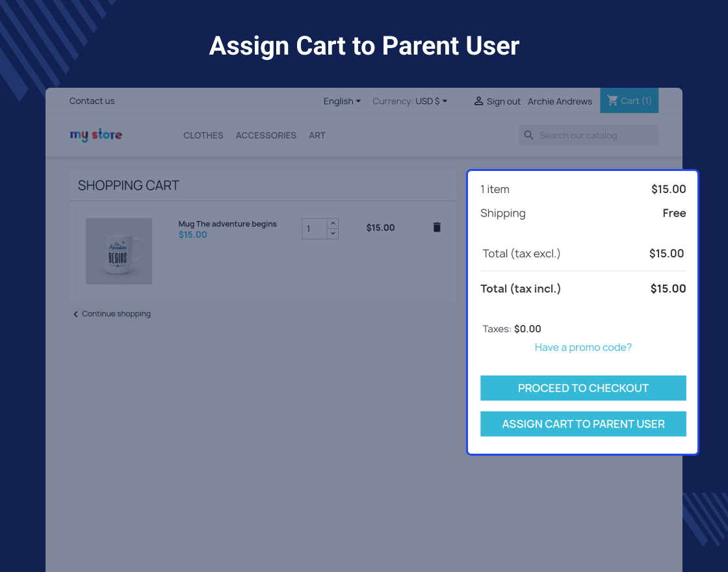
Task: Delete the mug with the trash icon
Action: [x=436, y=227]
